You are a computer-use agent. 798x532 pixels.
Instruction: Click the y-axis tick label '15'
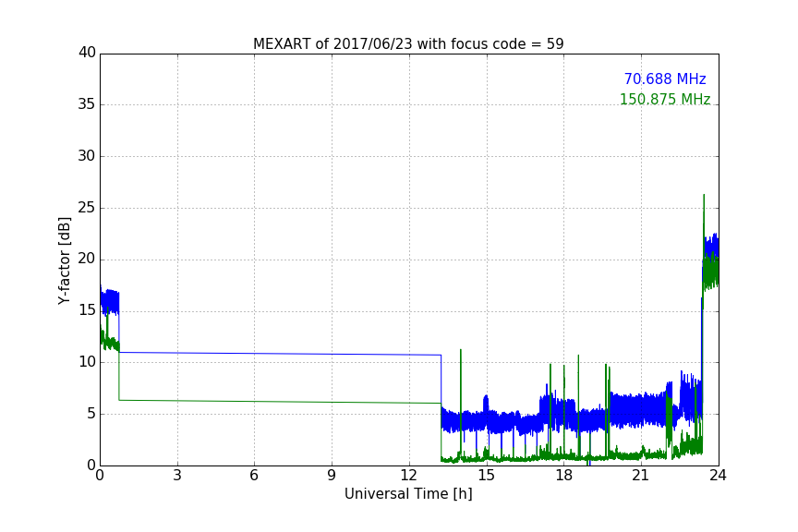tap(87, 310)
